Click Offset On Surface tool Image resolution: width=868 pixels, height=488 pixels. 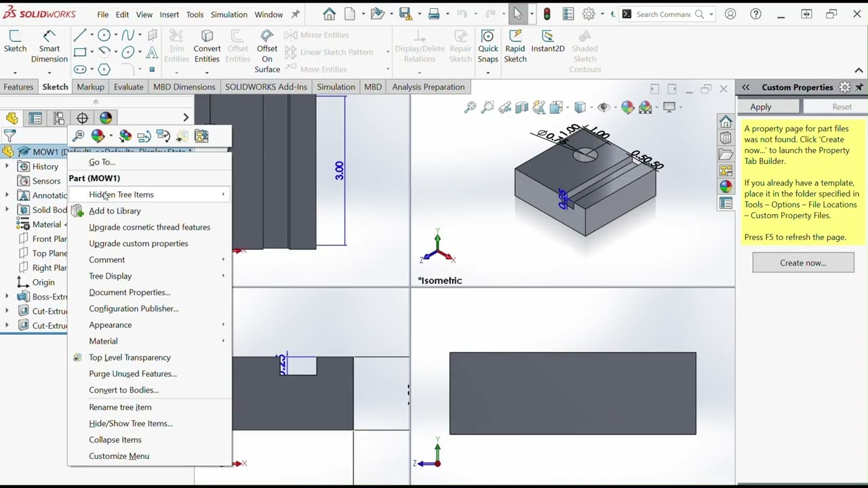(267, 52)
